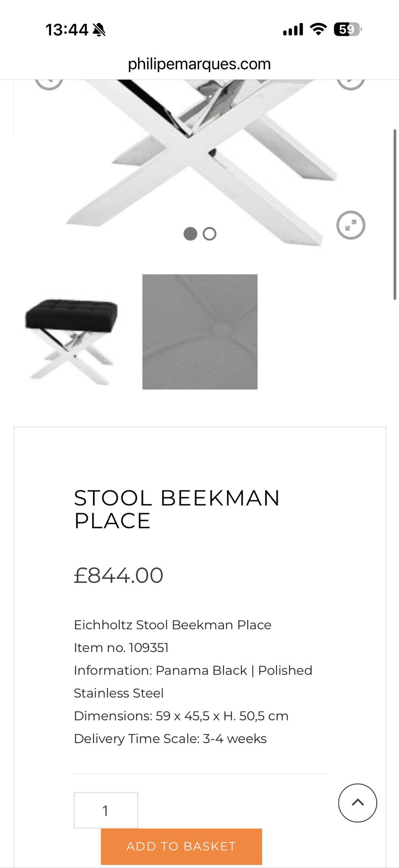Focus the quantity input field
Screen dimensions: 399x868
click(x=106, y=810)
